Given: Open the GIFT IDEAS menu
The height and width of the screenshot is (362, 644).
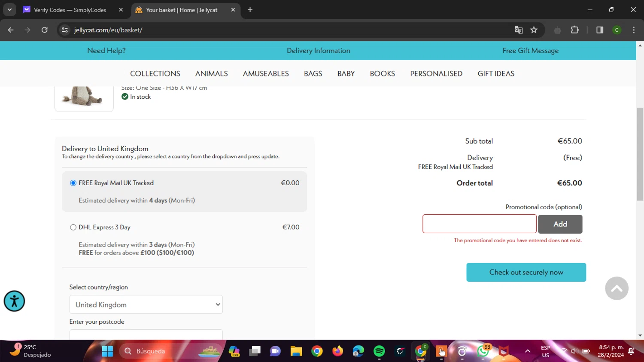Looking at the screenshot, I should tap(496, 73).
